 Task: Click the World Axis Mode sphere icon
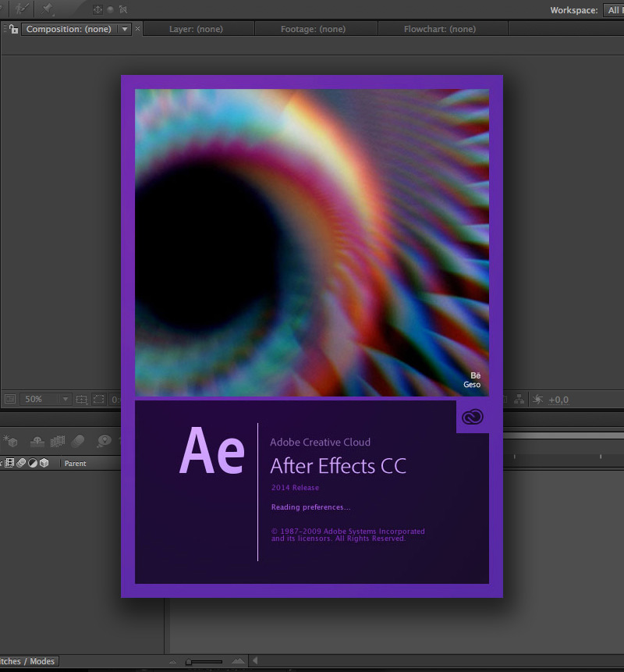(111, 9)
